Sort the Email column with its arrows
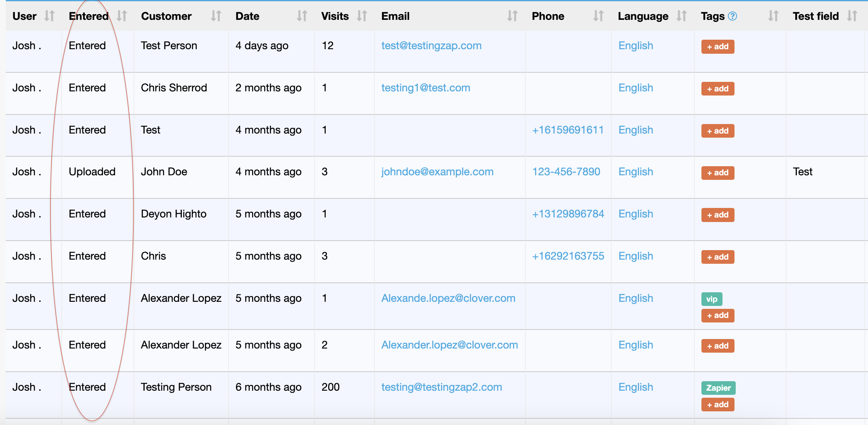 click(512, 16)
